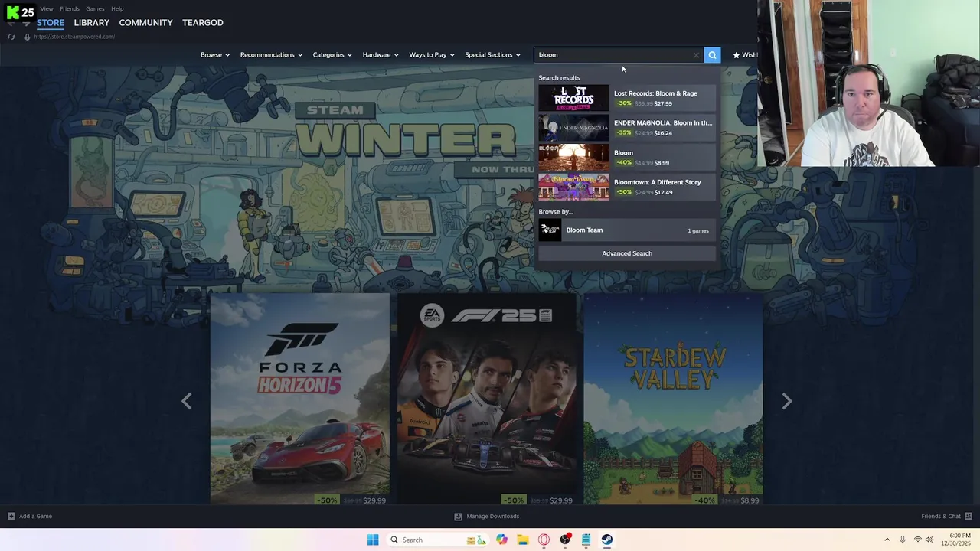This screenshot has height=551, width=980.
Task: Expand the Ways to Play dropdown
Action: point(431,55)
